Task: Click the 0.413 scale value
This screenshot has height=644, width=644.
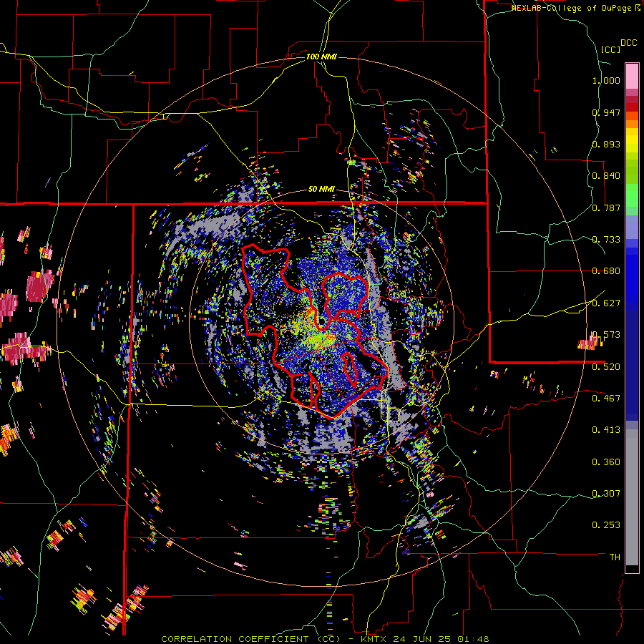Action: (x=606, y=430)
